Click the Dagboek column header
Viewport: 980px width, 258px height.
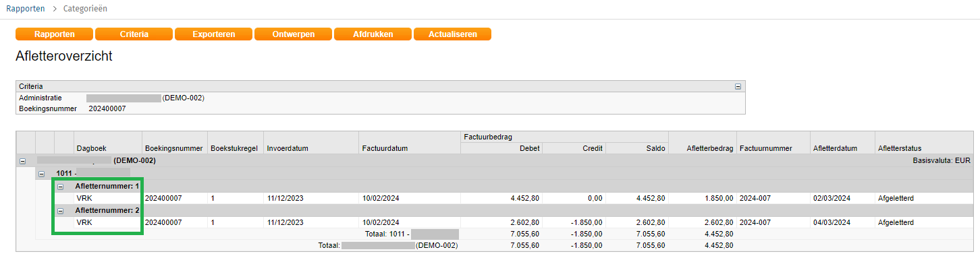(91, 148)
